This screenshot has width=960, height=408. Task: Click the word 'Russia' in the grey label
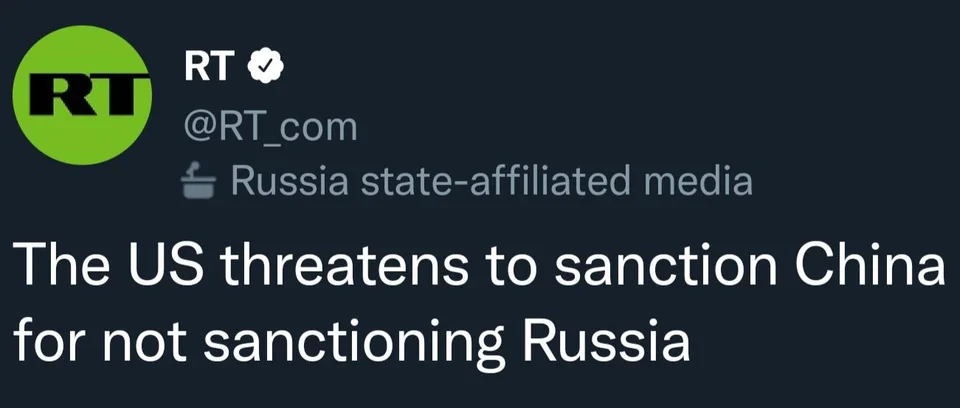pyautogui.click(x=290, y=180)
